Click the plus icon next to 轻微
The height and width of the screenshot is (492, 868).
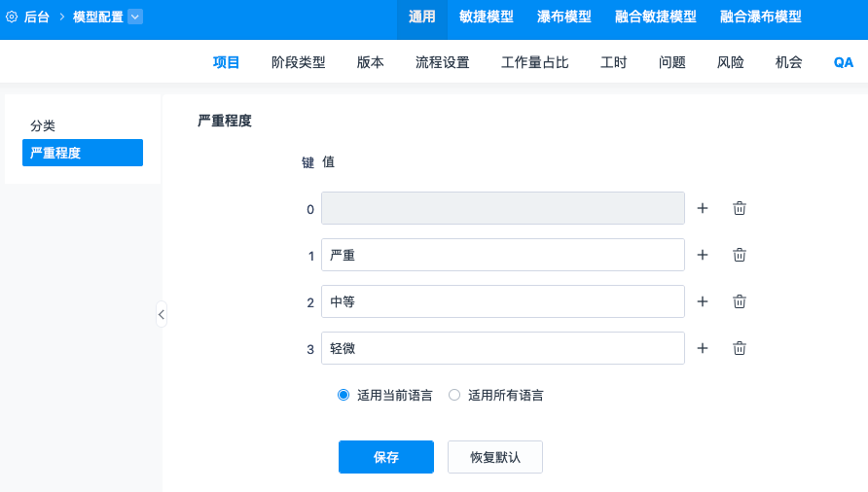(x=703, y=348)
